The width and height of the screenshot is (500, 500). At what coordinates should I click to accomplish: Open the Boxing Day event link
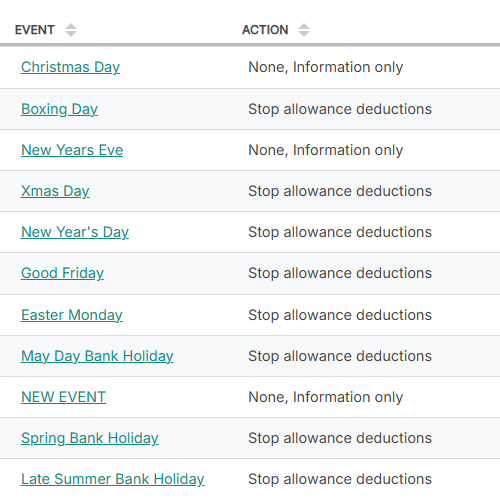click(59, 109)
